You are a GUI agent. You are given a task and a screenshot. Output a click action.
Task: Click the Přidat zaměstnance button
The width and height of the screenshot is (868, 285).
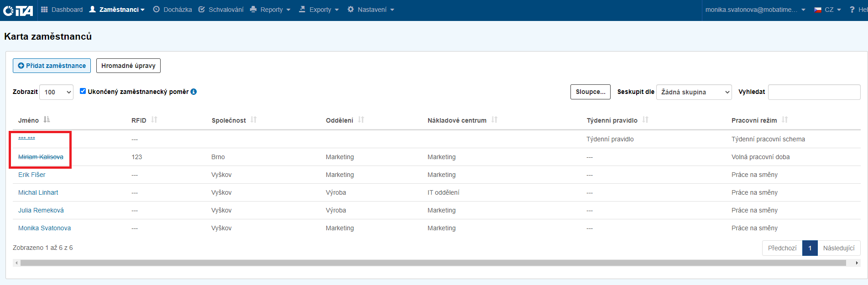pyautogui.click(x=52, y=66)
